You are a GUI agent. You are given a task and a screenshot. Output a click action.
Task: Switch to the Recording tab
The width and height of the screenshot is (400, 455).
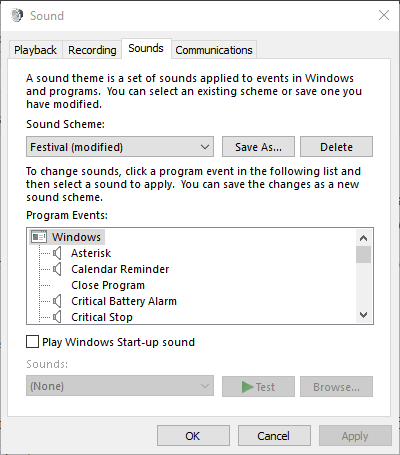(92, 50)
